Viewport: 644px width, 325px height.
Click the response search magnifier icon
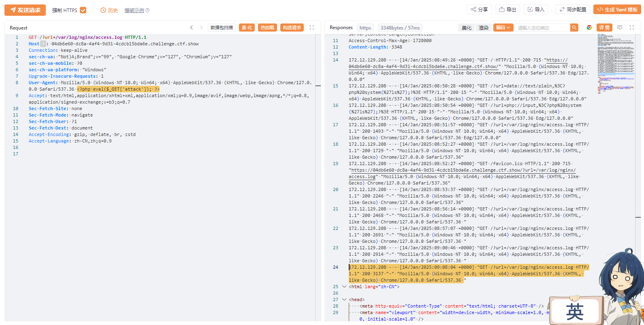[x=574, y=28]
